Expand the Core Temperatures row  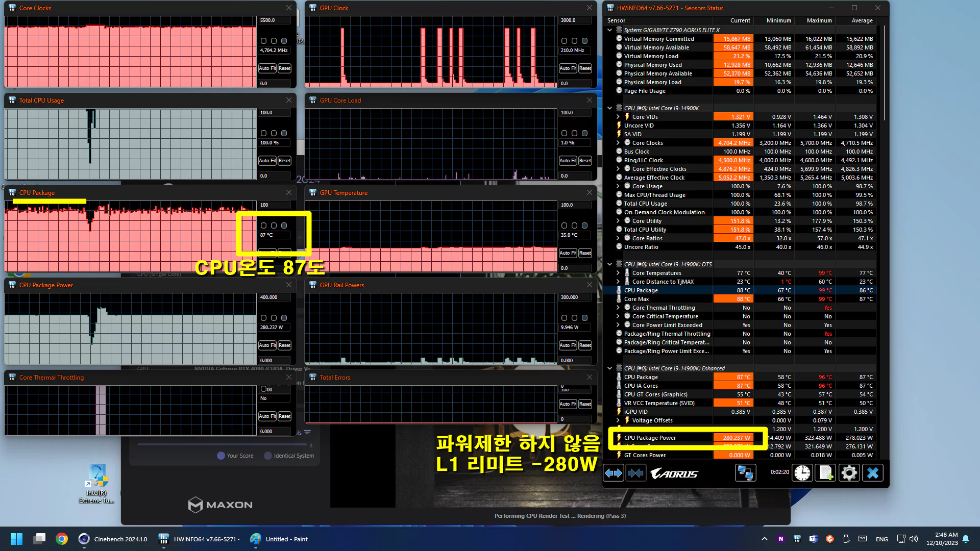pyautogui.click(x=618, y=273)
